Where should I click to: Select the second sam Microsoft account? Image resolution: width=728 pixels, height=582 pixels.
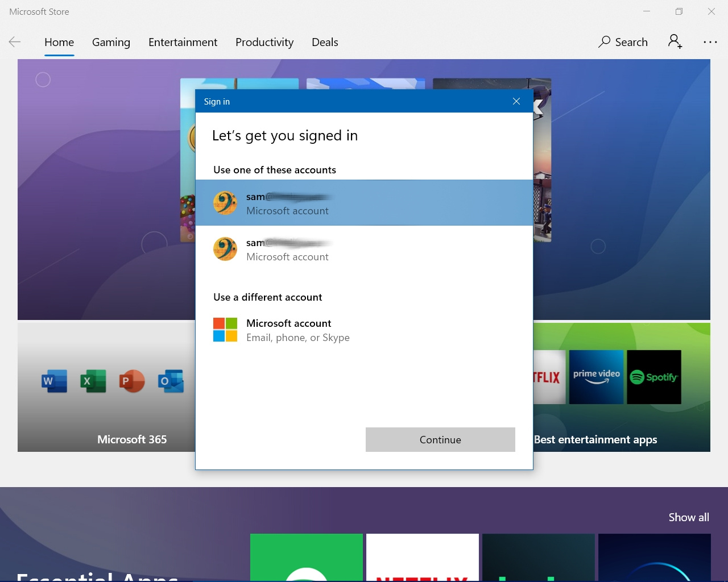click(364, 249)
